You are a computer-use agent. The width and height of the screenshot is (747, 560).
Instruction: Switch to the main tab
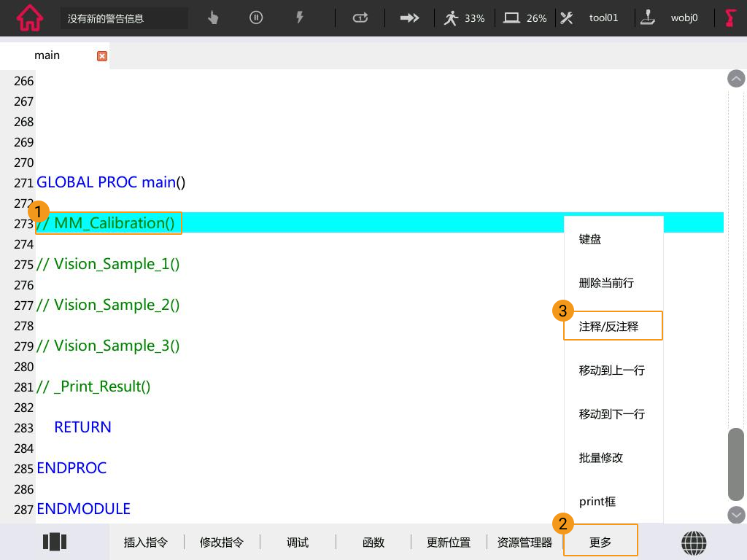[47, 55]
